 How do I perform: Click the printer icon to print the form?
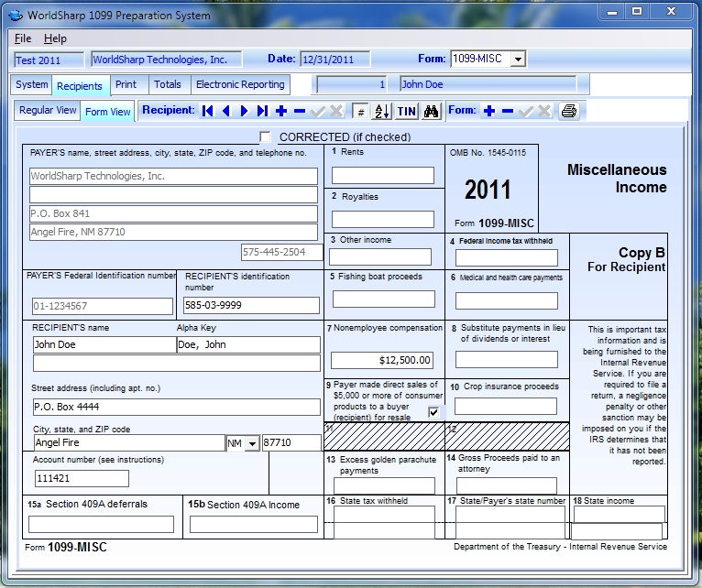(x=569, y=111)
